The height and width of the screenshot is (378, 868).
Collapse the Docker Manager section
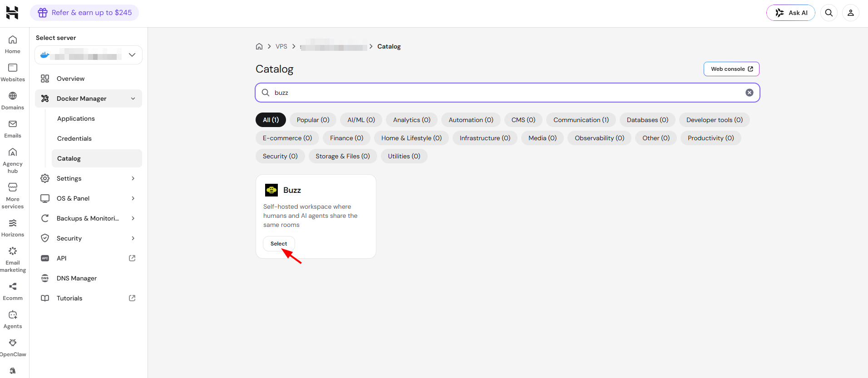pos(133,98)
